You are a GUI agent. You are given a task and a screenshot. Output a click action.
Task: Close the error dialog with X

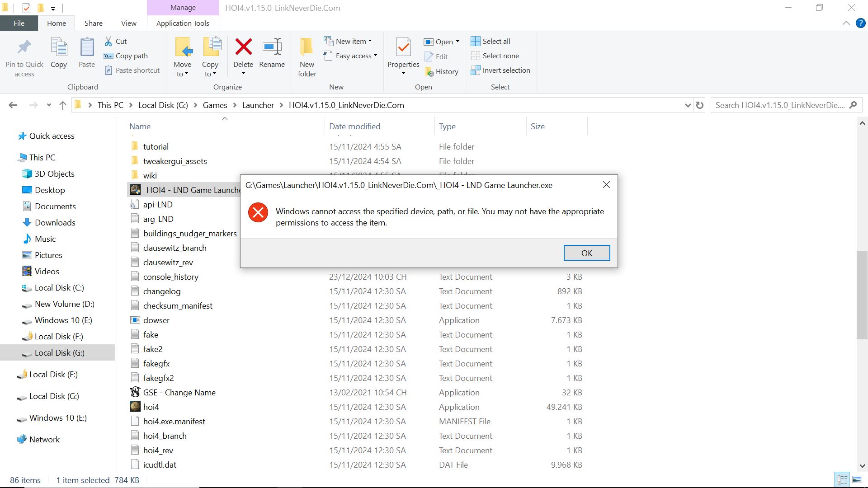(606, 185)
